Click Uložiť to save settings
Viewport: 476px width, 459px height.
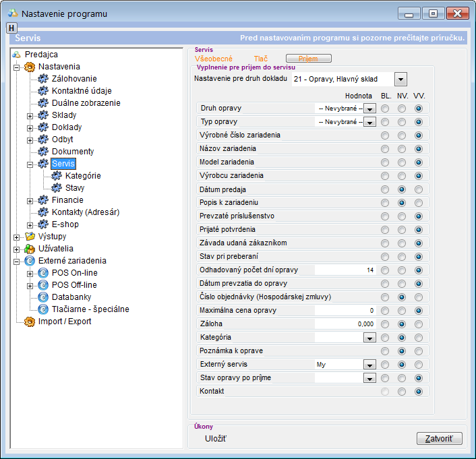(216, 439)
